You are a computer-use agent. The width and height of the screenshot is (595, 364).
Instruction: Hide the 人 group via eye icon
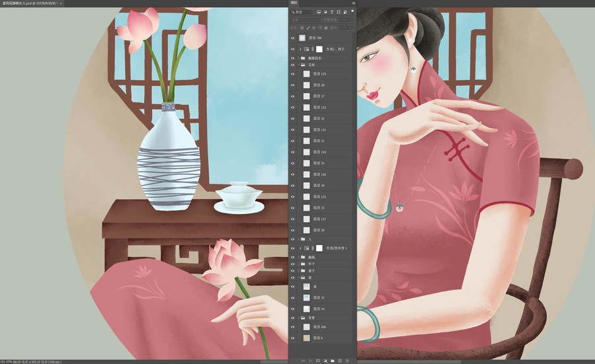(x=293, y=239)
